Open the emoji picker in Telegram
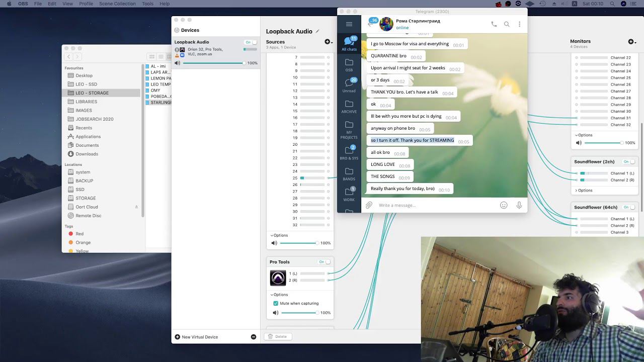The image size is (644, 362). (x=504, y=205)
